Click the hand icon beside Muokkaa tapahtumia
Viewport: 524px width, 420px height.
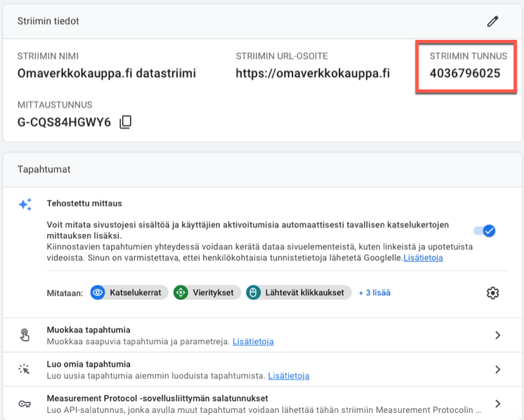pyautogui.click(x=25, y=335)
